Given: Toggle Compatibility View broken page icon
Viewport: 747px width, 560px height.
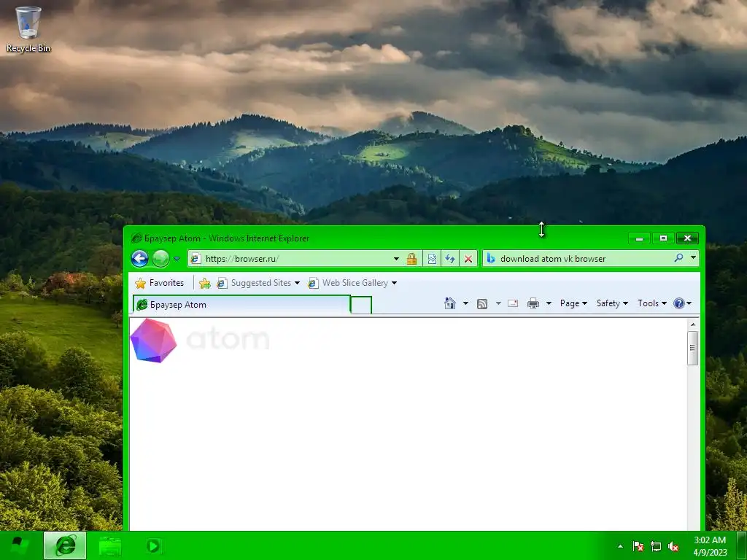Looking at the screenshot, I should (432, 259).
